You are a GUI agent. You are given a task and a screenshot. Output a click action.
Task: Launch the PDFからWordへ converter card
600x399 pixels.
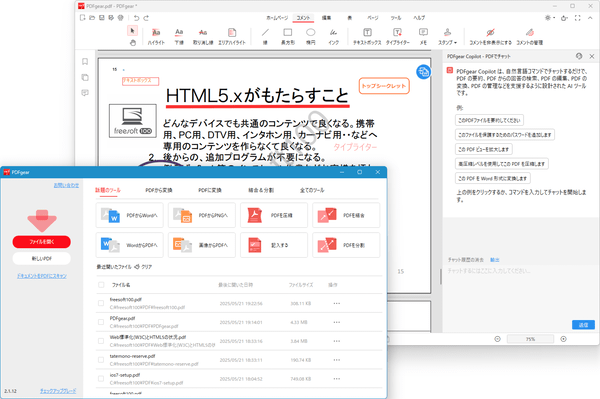tap(129, 215)
